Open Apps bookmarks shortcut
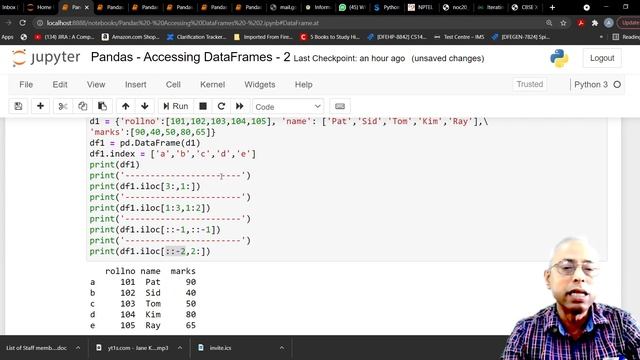The width and height of the screenshot is (640, 360). [7, 37]
